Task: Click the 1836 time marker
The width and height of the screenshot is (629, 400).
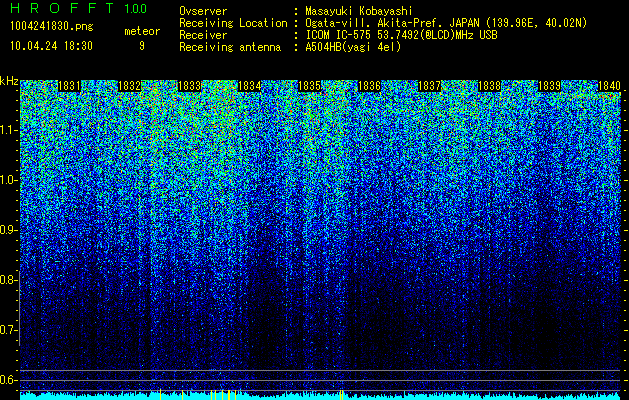Action: 369,86
